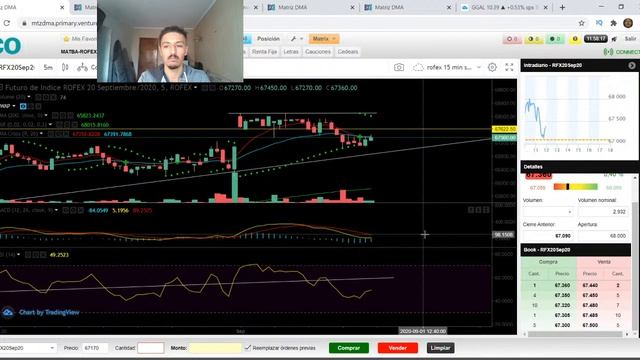Open the 5m timeframe selector

[x=48, y=67]
